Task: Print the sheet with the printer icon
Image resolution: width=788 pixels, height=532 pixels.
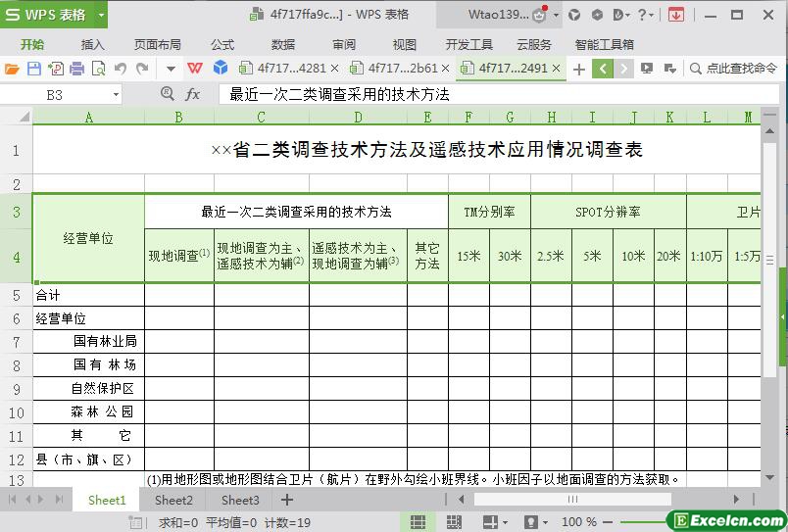Action: click(x=76, y=69)
